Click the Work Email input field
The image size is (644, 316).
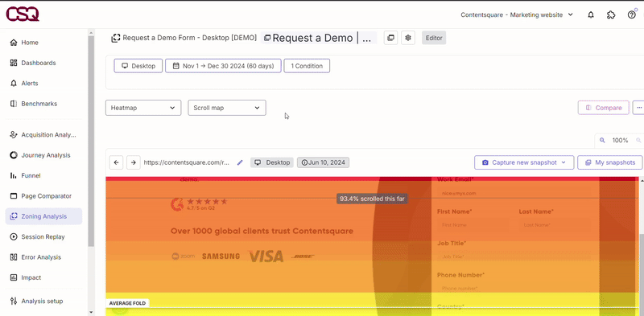pyautogui.click(x=514, y=193)
